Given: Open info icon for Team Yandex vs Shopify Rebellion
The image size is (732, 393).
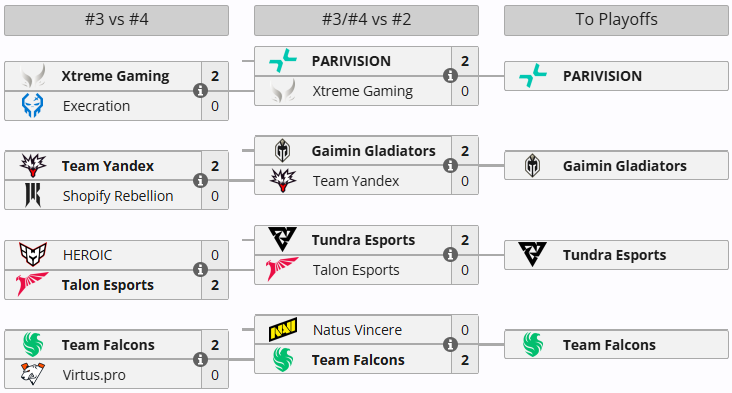Looking at the screenshot, I should pos(200,180).
